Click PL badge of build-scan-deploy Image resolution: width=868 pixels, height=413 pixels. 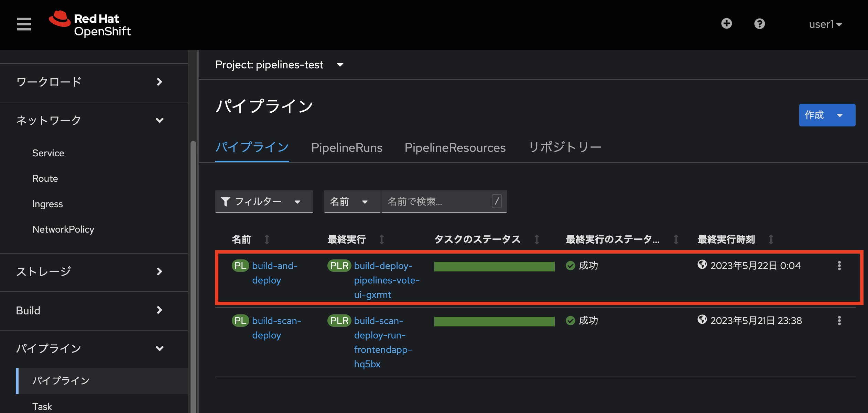coord(240,321)
